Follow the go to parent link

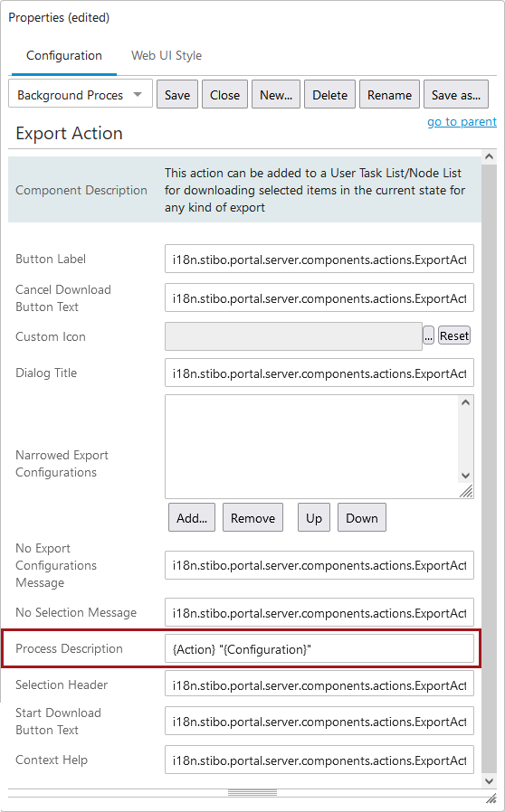coord(462,122)
